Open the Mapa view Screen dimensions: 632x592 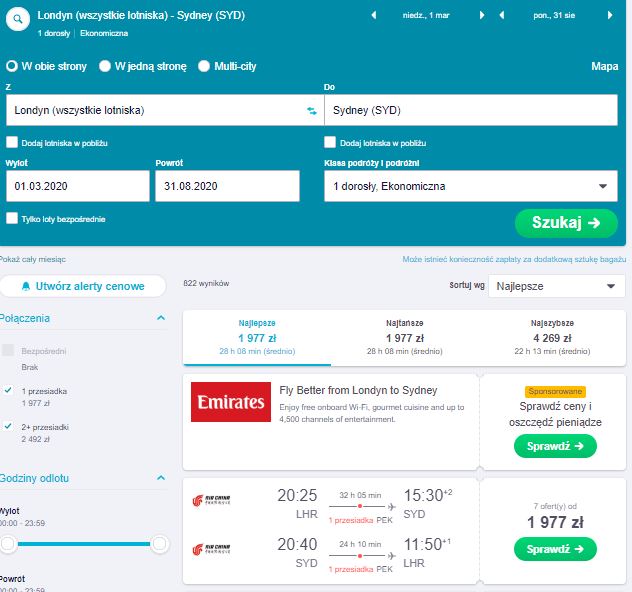pos(605,66)
